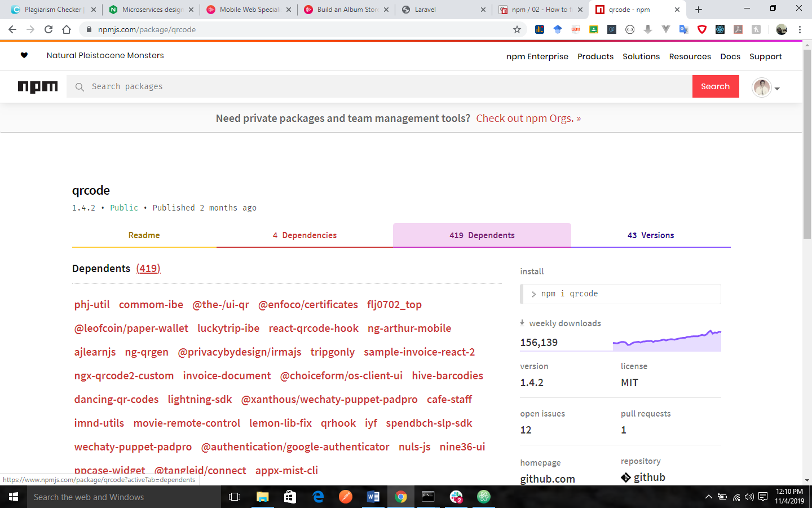This screenshot has width=812, height=508.
Task: Switch to Plagiarism Checker browser tab
Action: point(53,10)
